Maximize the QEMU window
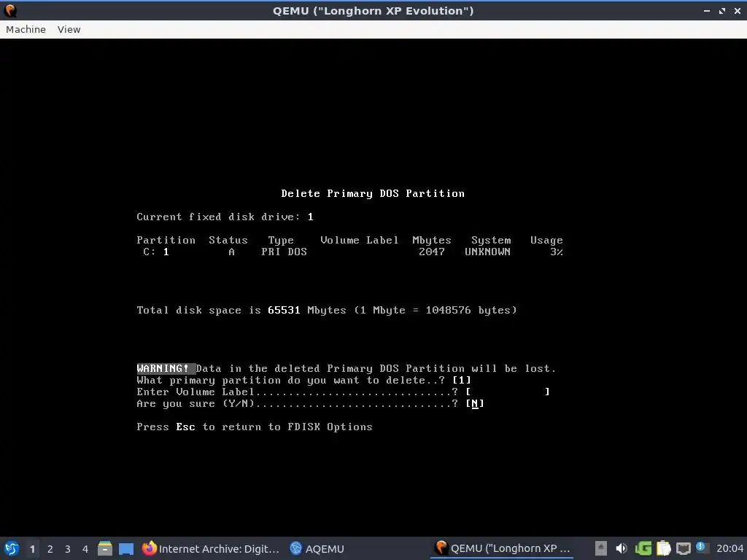Viewport: 747px width, 560px height. pos(722,10)
